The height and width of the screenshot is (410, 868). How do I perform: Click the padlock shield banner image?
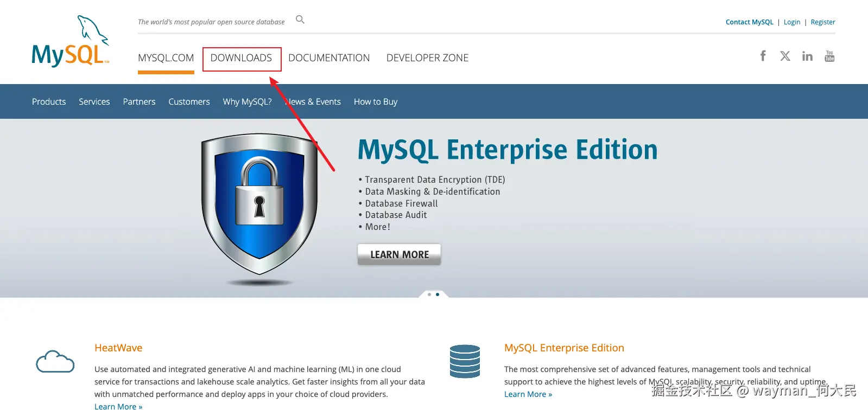[x=259, y=209]
